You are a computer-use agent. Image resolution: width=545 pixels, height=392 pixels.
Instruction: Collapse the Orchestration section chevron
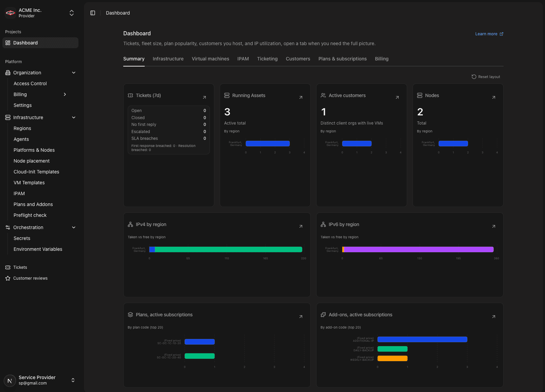pyautogui.click(x=74, y=227)
